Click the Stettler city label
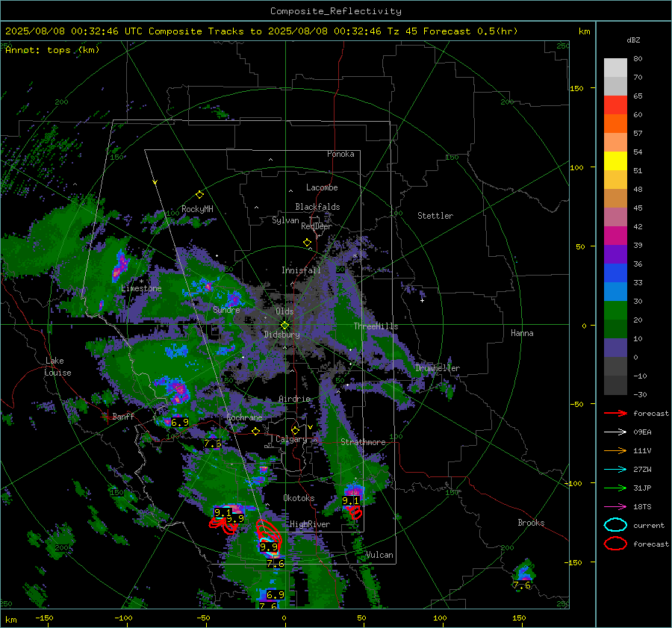 tap(435, 216)
